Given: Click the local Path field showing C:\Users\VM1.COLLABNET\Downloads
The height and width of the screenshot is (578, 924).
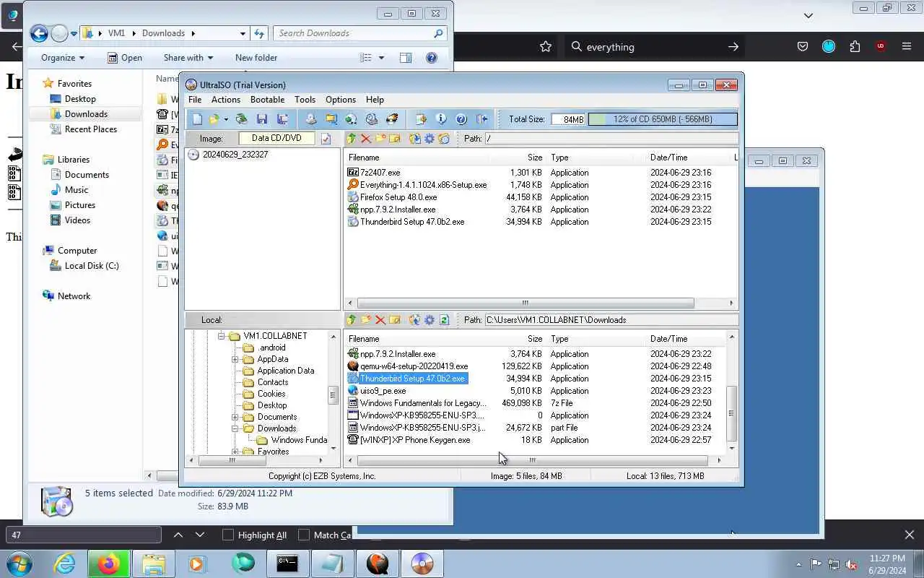Looking at the screenshot, I should (611, 319).
